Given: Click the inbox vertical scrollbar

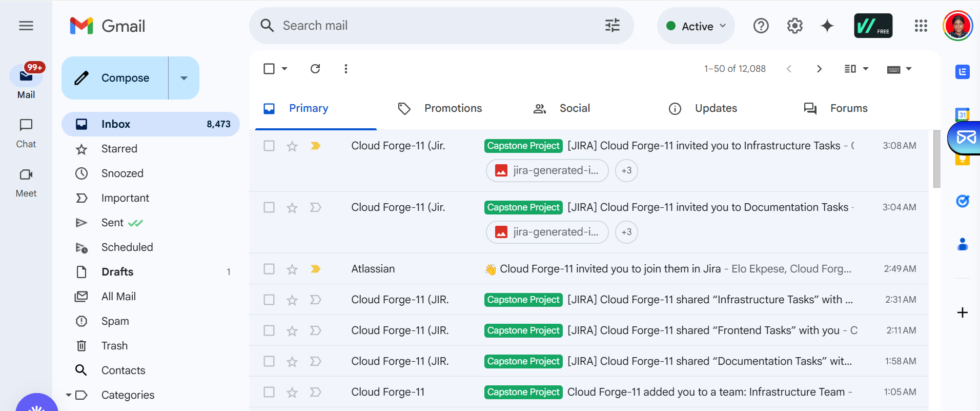Looking at the screenshot, I should [x=937, y=159].
